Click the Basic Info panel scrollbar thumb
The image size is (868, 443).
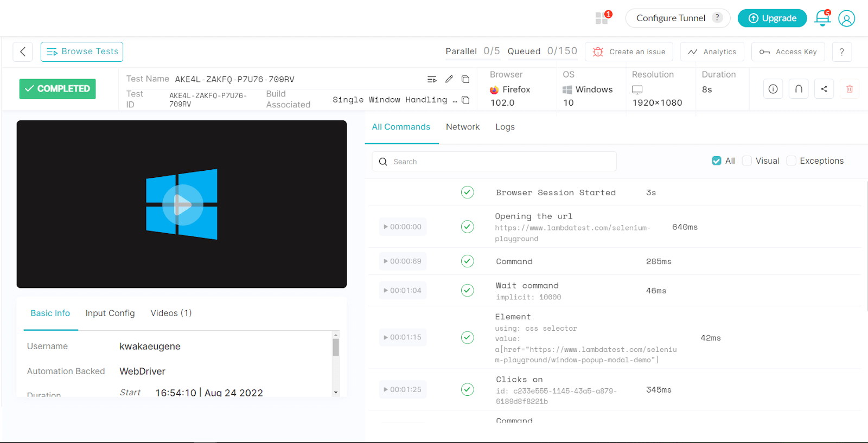point(336,347)
